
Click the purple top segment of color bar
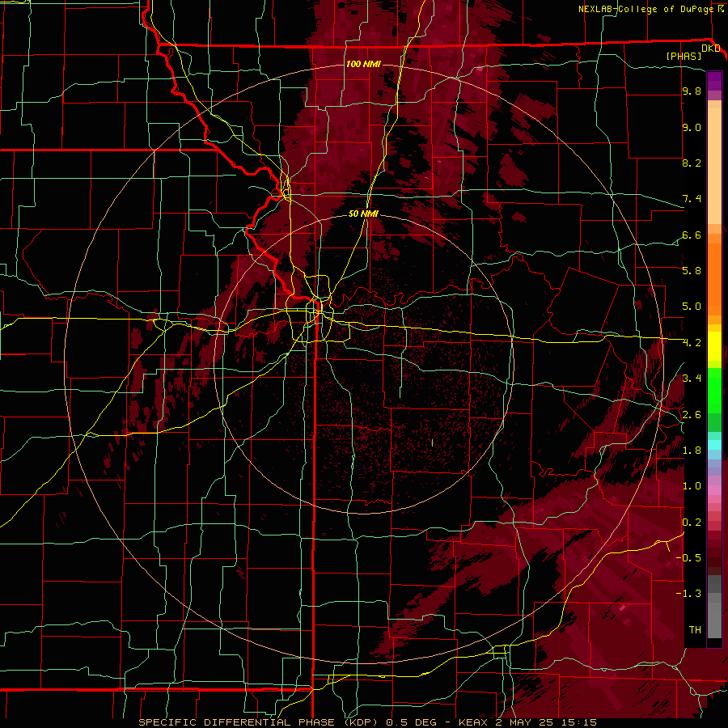click(x=714, y=81)
